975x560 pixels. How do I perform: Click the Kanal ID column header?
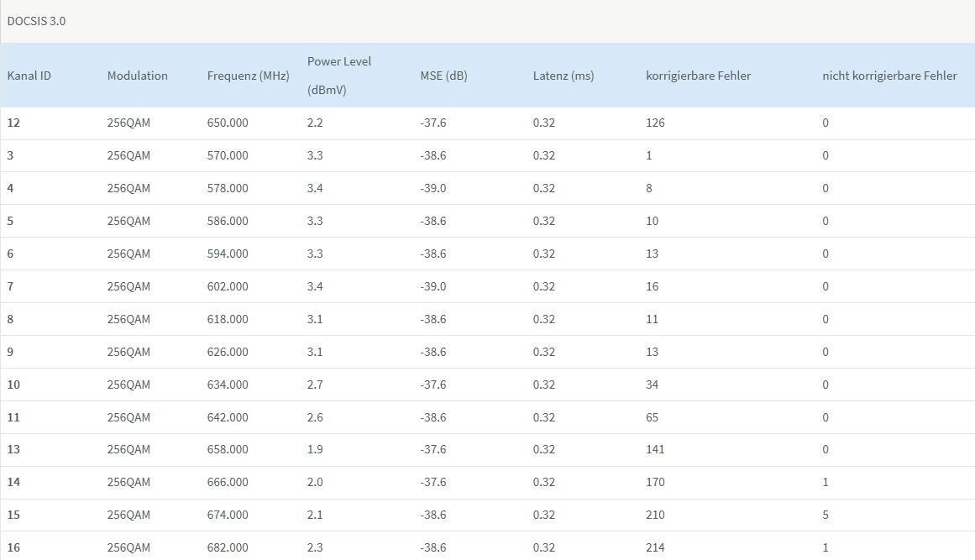coord(29,76)
